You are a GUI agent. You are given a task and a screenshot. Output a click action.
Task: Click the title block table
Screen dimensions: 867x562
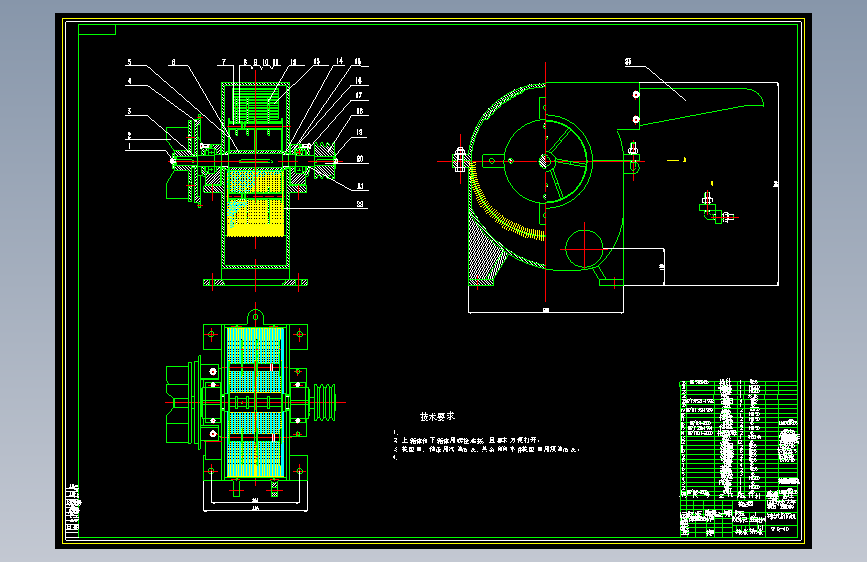tap(739, 459)
